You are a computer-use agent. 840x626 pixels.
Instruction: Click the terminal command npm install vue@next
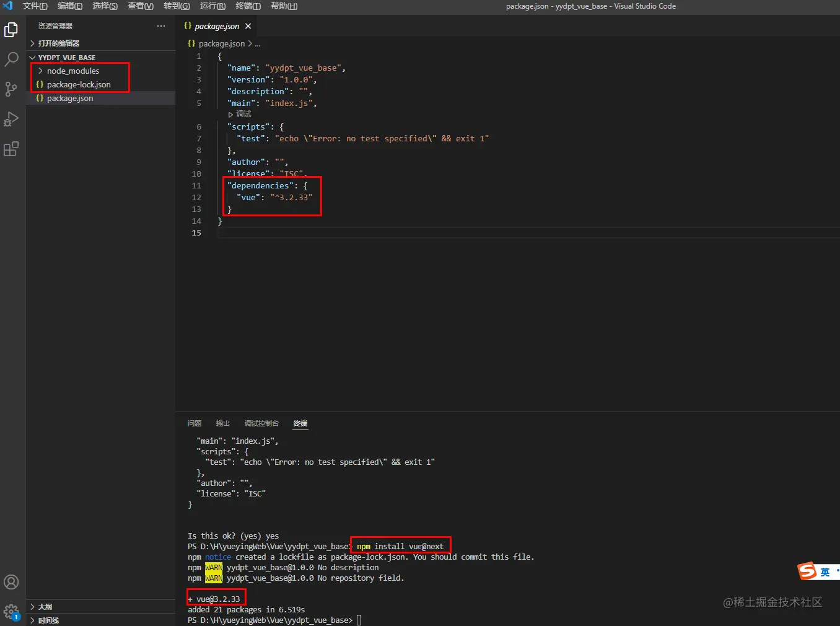[x=400, y=546]
